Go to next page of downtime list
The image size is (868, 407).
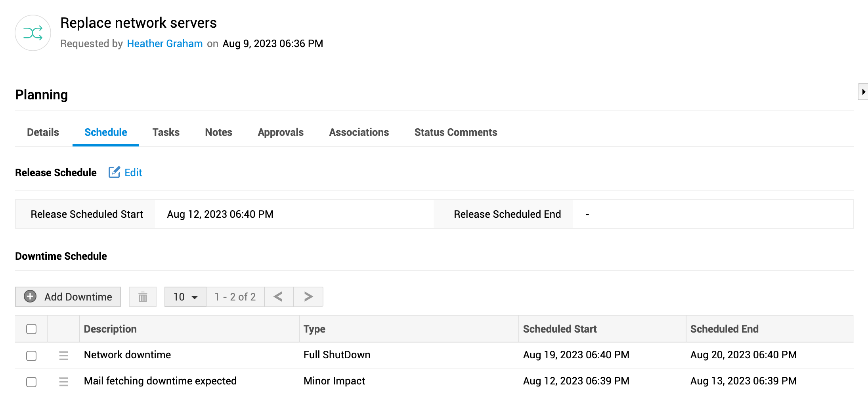[x=308, y=297]
